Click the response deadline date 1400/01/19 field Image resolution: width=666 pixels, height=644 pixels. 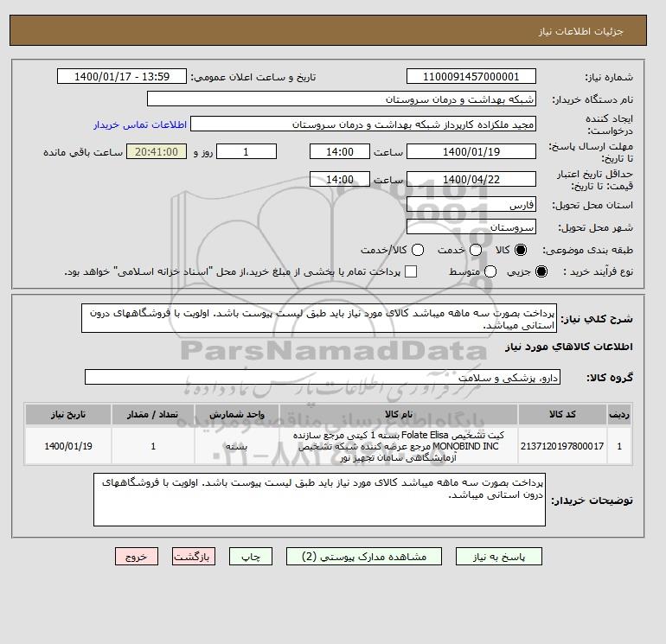(x=471, y=151)
